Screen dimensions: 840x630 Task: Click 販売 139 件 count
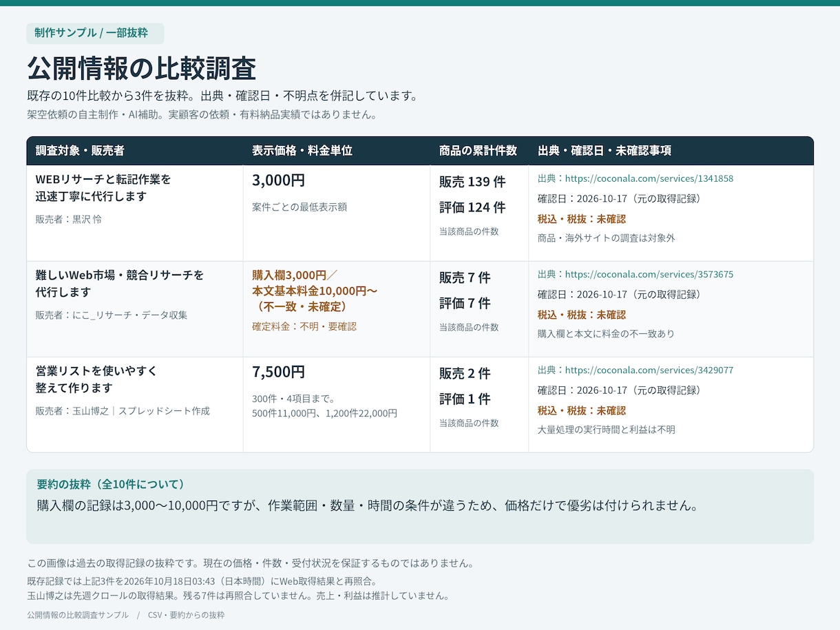tap(472, 182)
